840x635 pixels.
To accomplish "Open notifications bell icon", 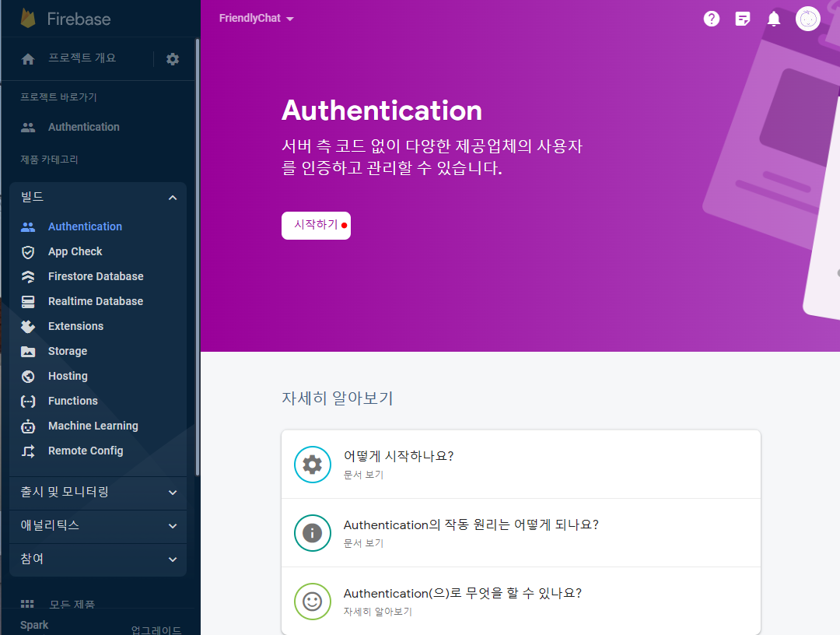I will click(774, 19).
